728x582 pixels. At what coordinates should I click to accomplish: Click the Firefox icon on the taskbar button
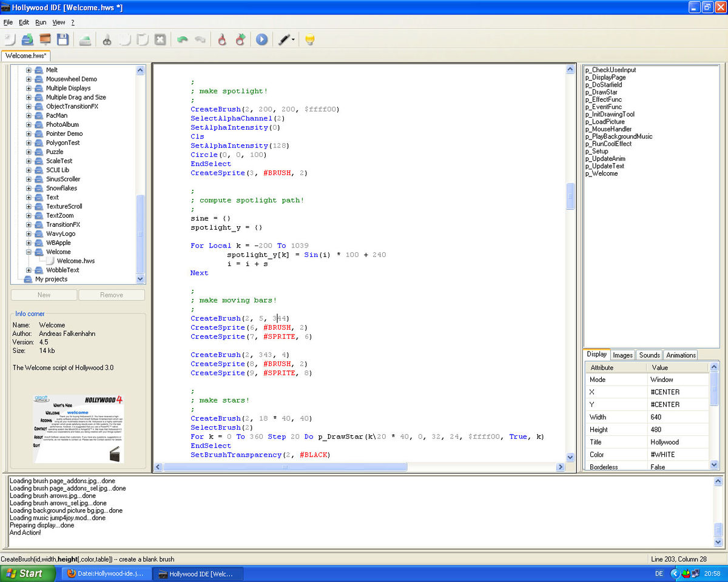pyautogui.click(x=71, y=574)
